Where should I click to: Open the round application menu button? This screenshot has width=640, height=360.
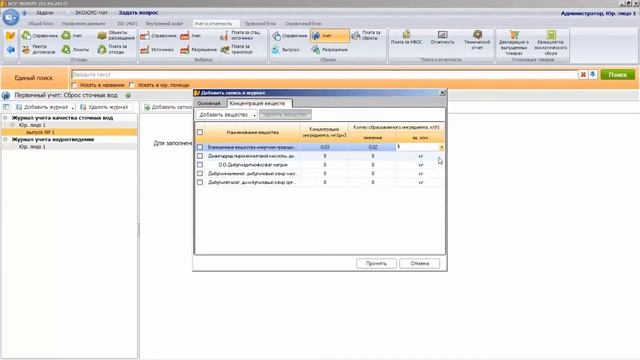pos(11,18)
